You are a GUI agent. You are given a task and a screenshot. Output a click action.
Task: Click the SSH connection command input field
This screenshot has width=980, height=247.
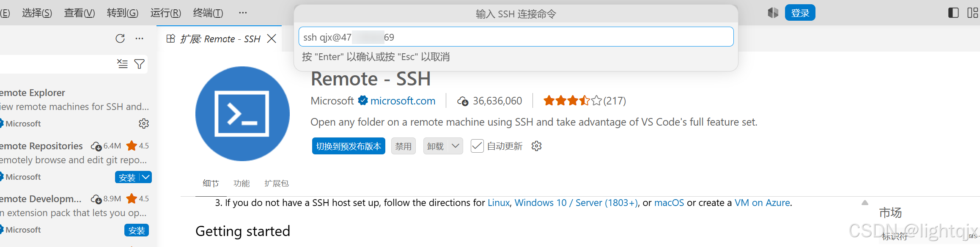coord(516,37)
